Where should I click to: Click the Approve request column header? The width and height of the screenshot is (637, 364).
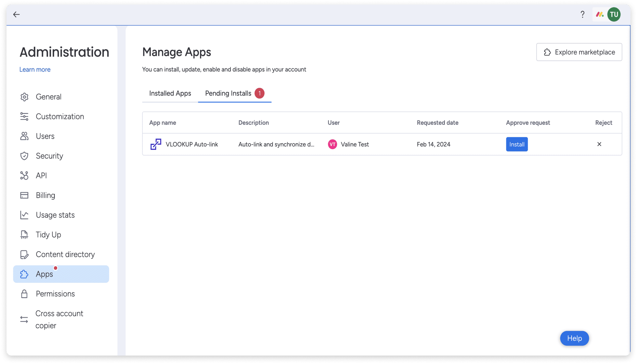(x=528, y=123)
